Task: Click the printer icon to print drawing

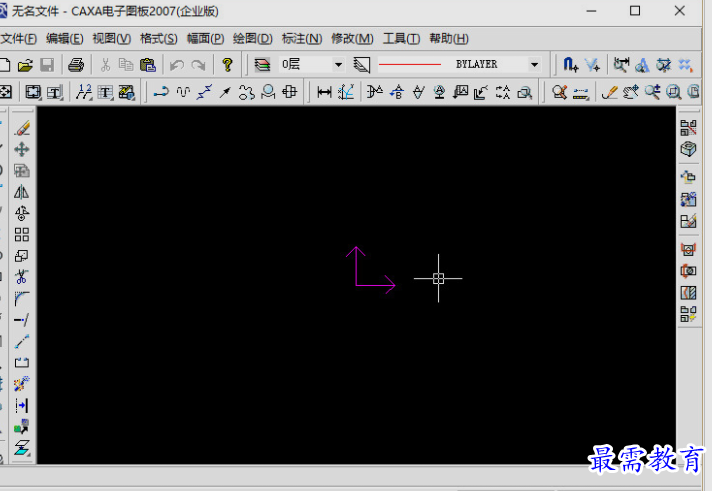Action: pyautogui.click(x=76, y=65)
